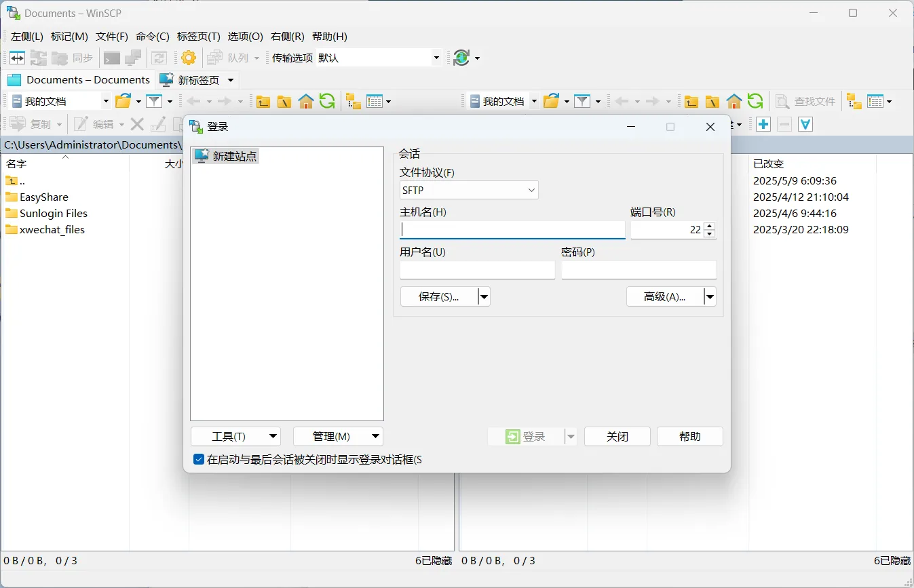Go to parent directory in left panel toolbar
This screenshot has width=914, height=588.
(x=263, y=102)
